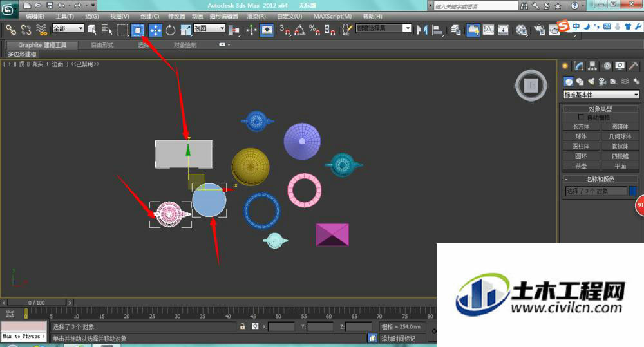The image size is (644, 347).
Task: Click the X coordinate input field
Action: point(281,327)
